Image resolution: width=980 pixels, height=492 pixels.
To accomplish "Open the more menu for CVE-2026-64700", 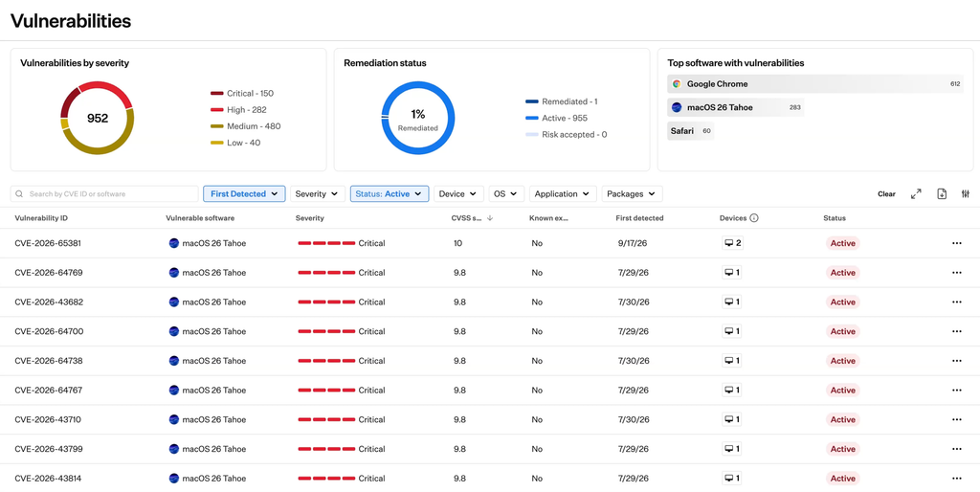I will tap(956, 331).
